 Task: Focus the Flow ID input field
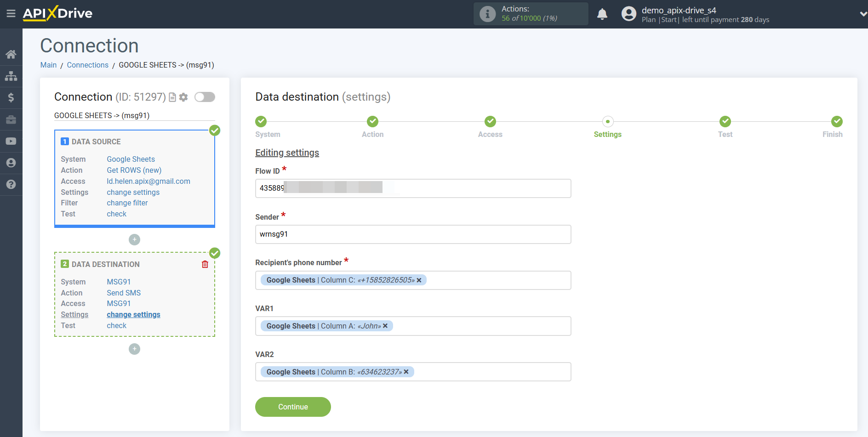(x=413, y=188)
